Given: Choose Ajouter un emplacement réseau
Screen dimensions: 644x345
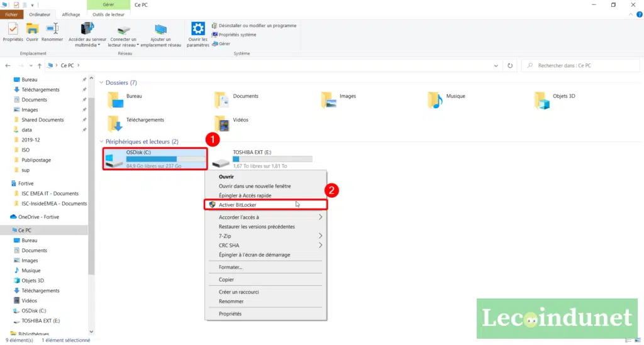Looking at the screenshot, I should (160, 36).
